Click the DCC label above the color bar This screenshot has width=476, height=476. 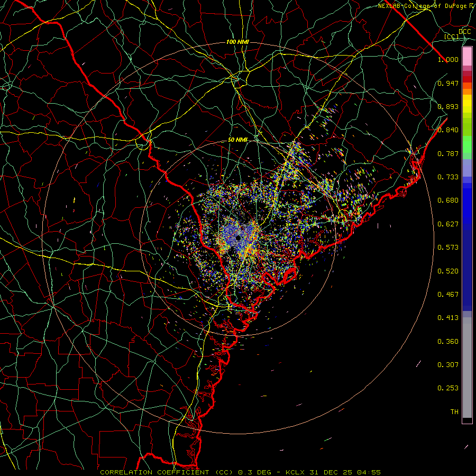(464, 32)
